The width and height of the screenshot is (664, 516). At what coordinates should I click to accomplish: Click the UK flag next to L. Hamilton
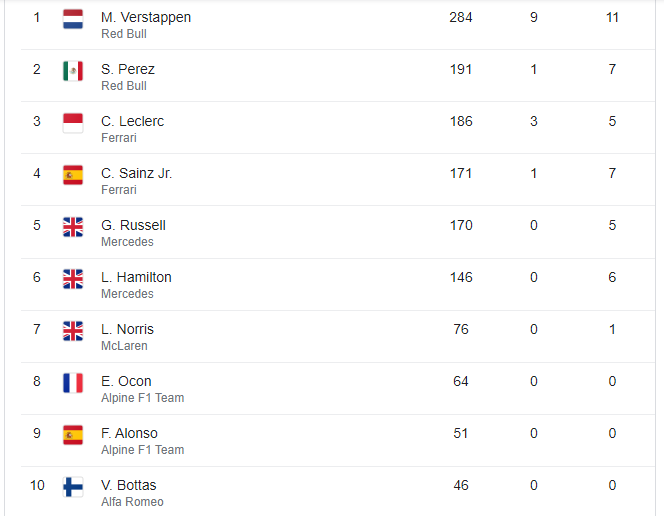coord(73,279)
